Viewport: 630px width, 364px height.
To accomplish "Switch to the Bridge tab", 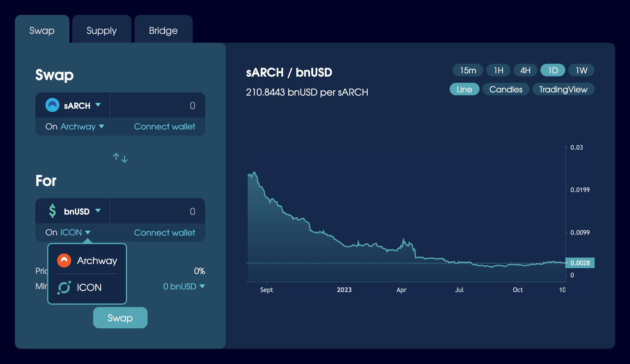I will (163, 30).
